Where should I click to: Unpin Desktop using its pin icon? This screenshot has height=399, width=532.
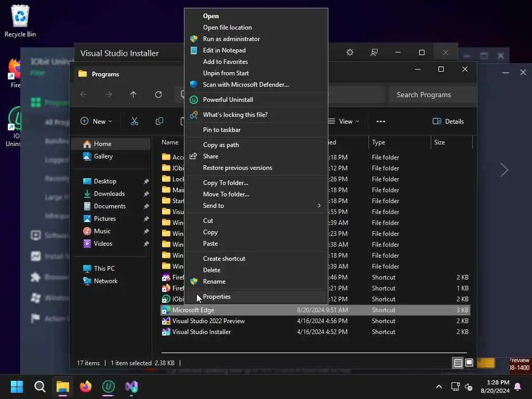click(146, 181)
